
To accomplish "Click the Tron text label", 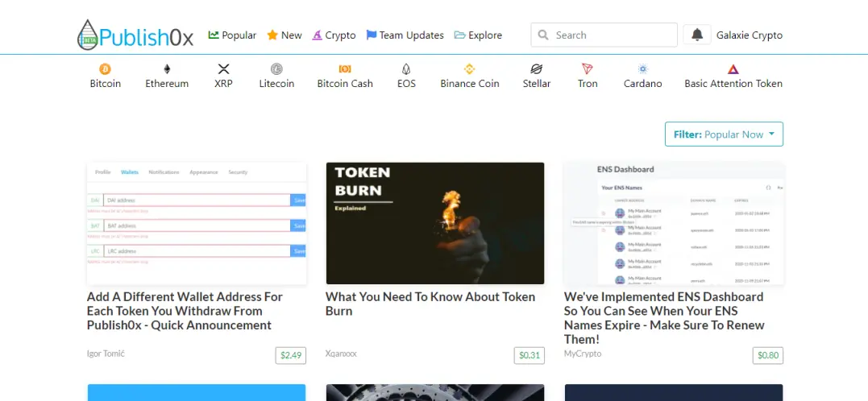I will point(588,84).
